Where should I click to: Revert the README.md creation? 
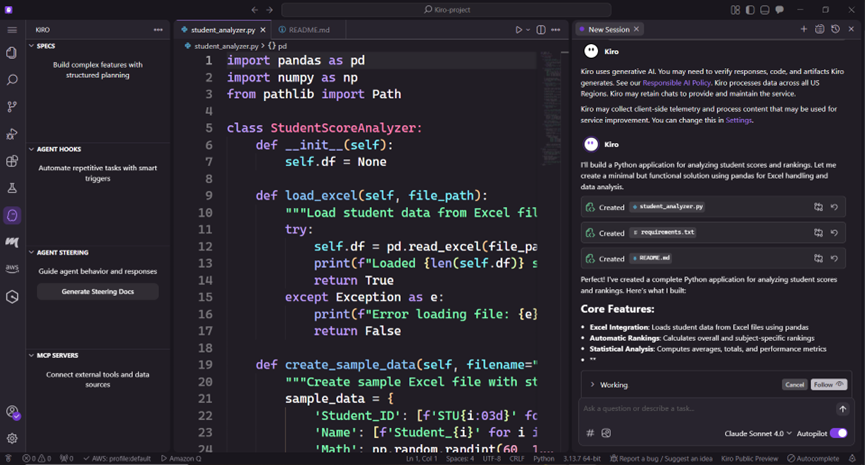tap(835, 258)
